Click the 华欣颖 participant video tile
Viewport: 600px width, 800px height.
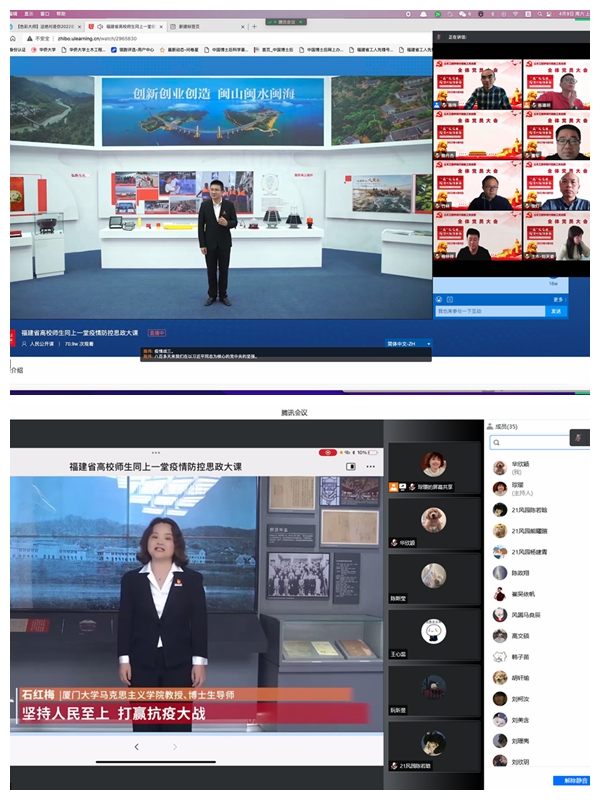tap(432, 523)
